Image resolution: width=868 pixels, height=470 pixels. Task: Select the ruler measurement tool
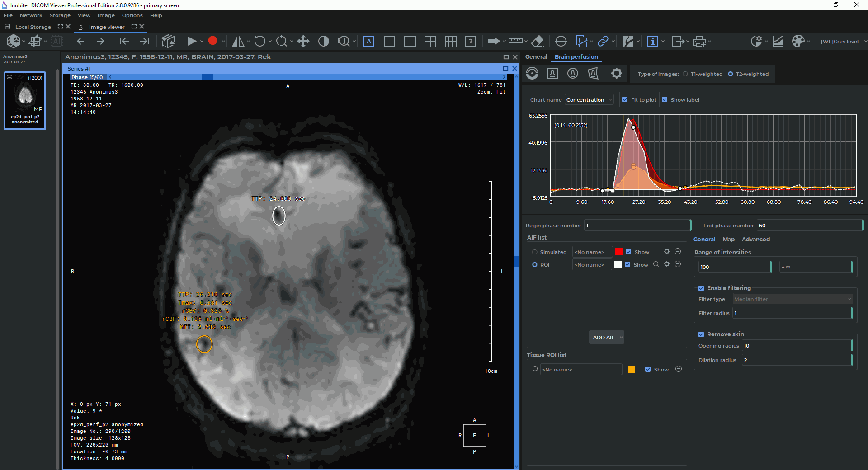[515, 41]
